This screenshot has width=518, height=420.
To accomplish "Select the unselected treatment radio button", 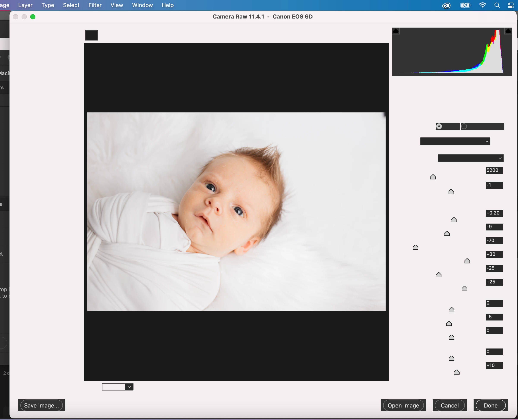I will (464, 126).
